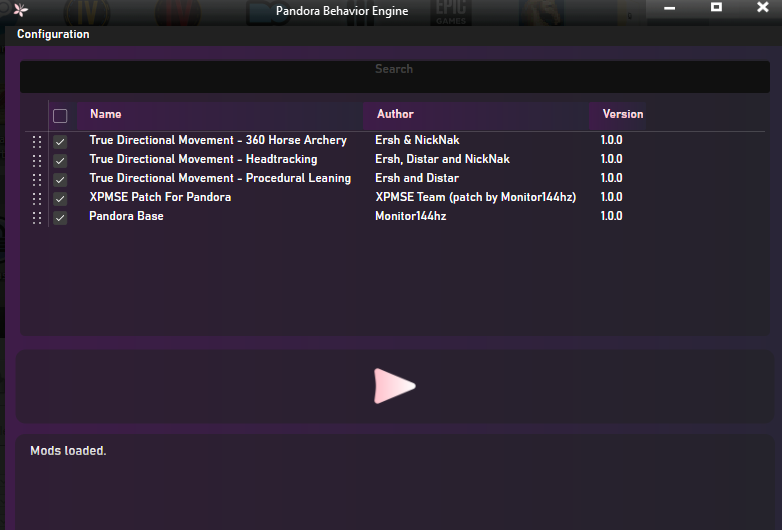Image resolution: width=782 pixels, height=530 pixels.
Task: Click version 1.0.0 of Headtracking
Action: 611,159
